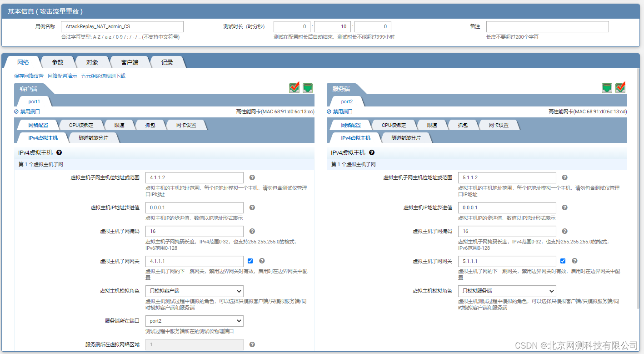This screenshot has width=644, height=354.
Task: Click the test duration minutes field showing 10
Action: [332, 26]
